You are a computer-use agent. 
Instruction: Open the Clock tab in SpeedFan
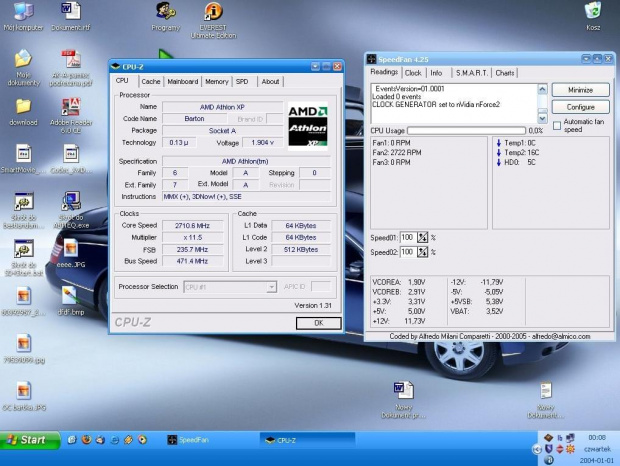tap(413, 73)
